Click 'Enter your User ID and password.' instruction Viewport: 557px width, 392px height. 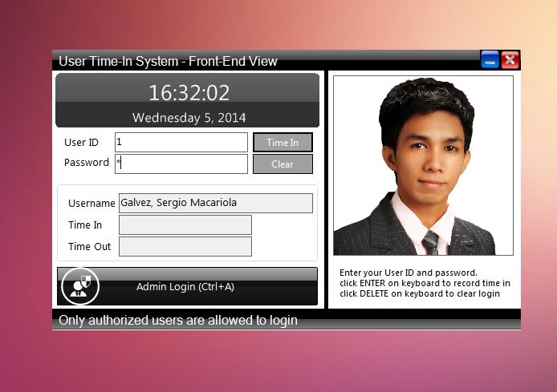409,273
